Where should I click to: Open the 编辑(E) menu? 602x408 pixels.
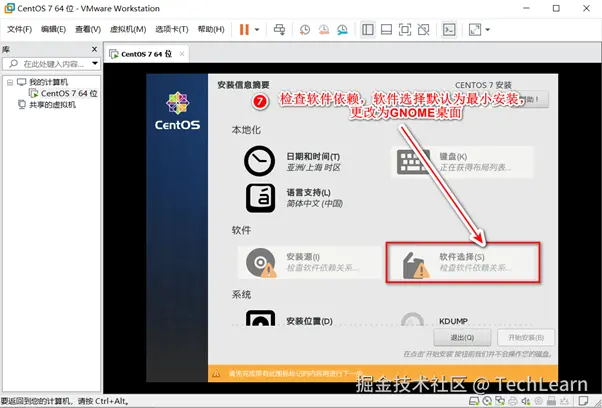[x=53, y=30]
